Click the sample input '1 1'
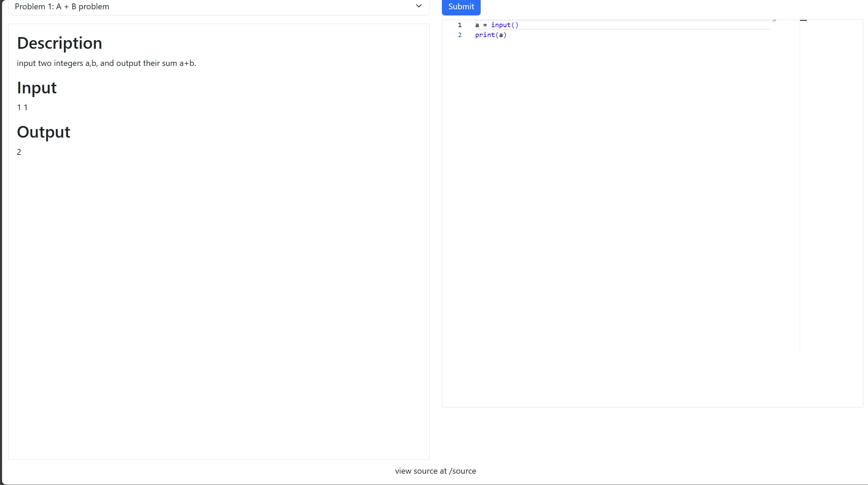868x485 pixels. click(22, 107)
